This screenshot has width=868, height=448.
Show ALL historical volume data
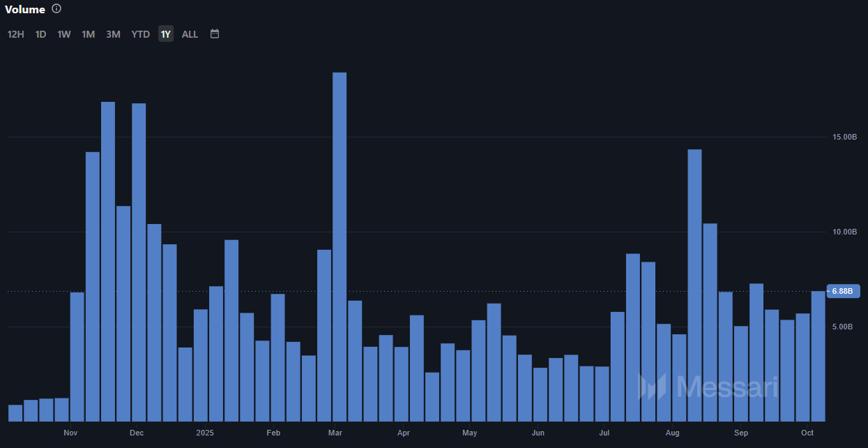(190, 34)
